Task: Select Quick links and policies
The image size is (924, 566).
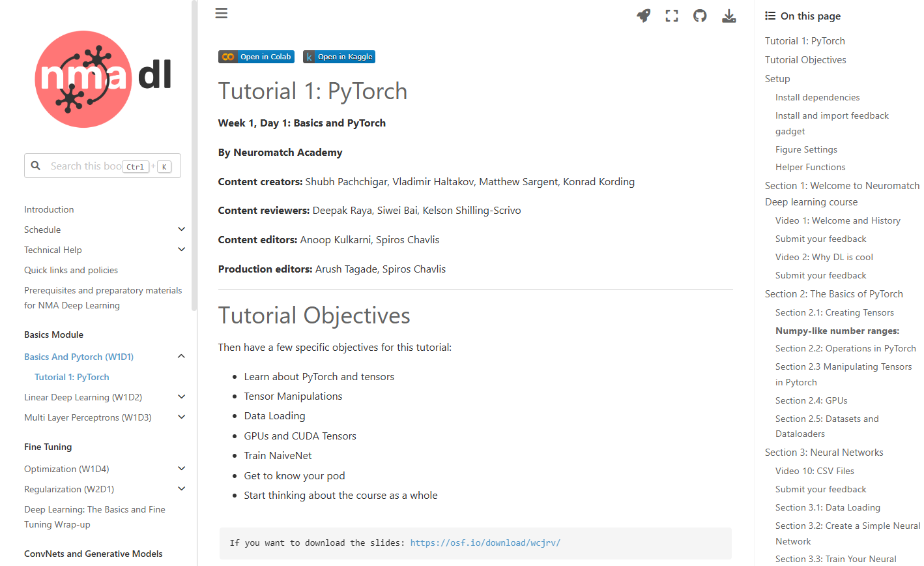Action: click(71, 270)
